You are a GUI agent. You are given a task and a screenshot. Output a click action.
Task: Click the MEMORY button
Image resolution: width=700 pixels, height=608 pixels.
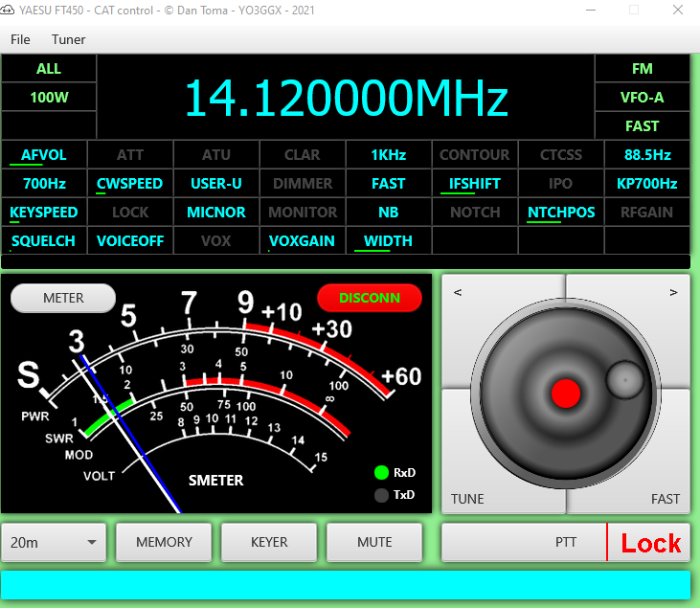click(x=164, y=542)
